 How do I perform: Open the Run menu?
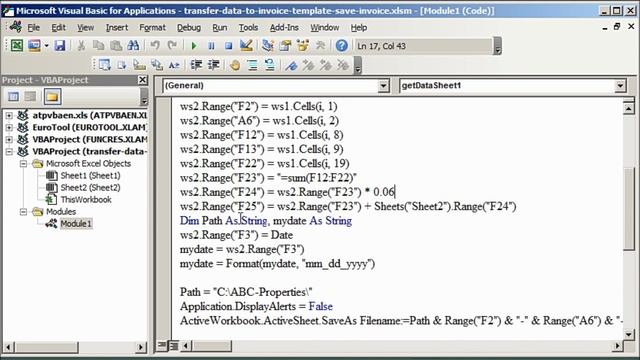[220, 27]
